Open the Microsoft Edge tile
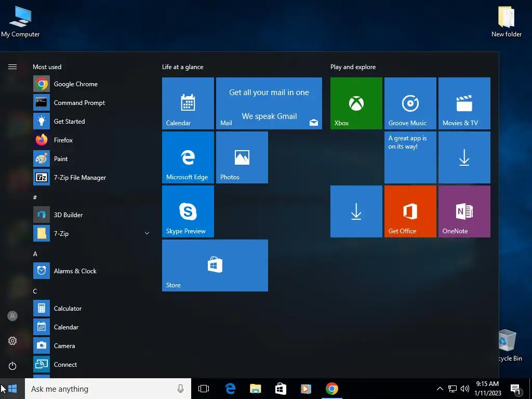This screenshot has height=399, width=532. click(188, 157)
